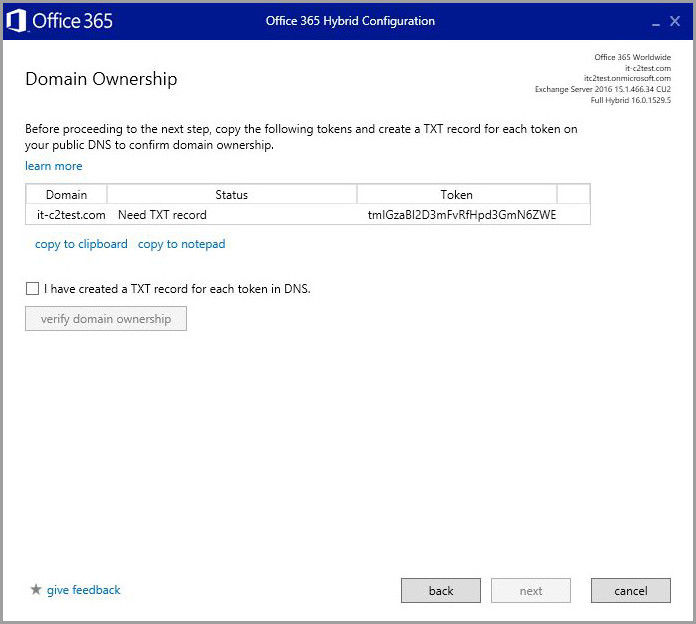696x624 pixels.
Task: Click verify domain ownership button
Action: coord(106,319)
